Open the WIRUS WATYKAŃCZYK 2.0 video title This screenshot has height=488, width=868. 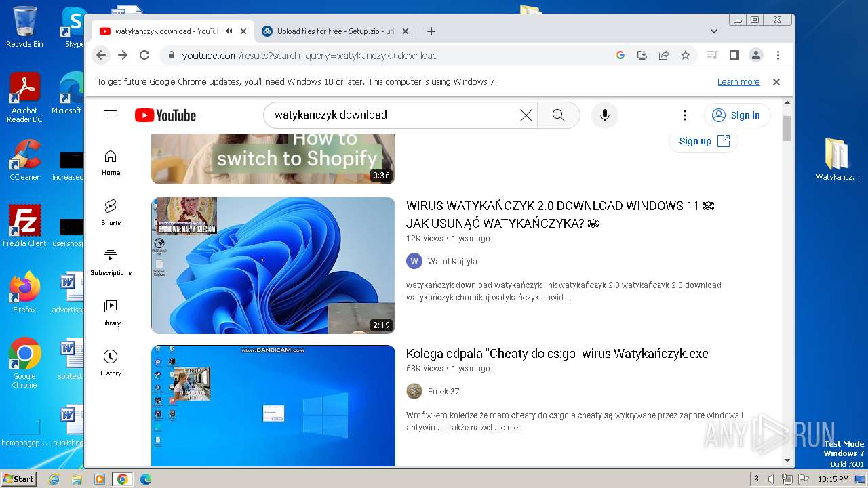pyautogui.click(x=560, y=214)
